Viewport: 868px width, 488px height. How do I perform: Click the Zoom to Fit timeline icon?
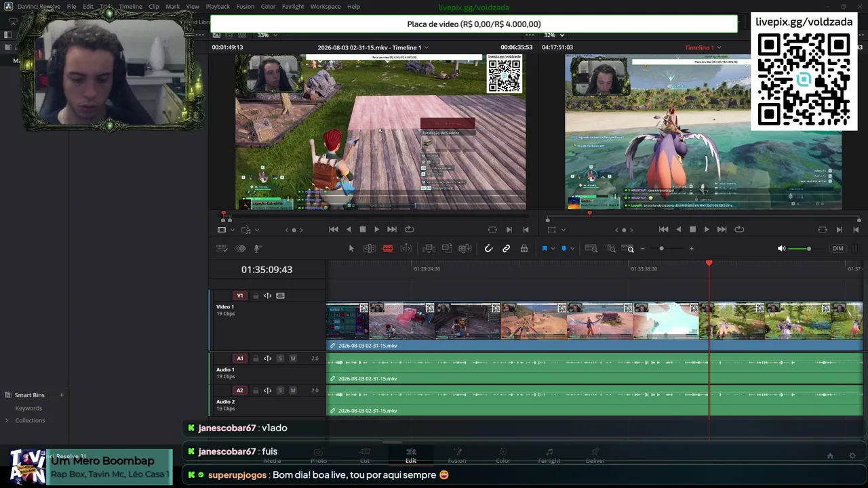[x=591, y=249]
